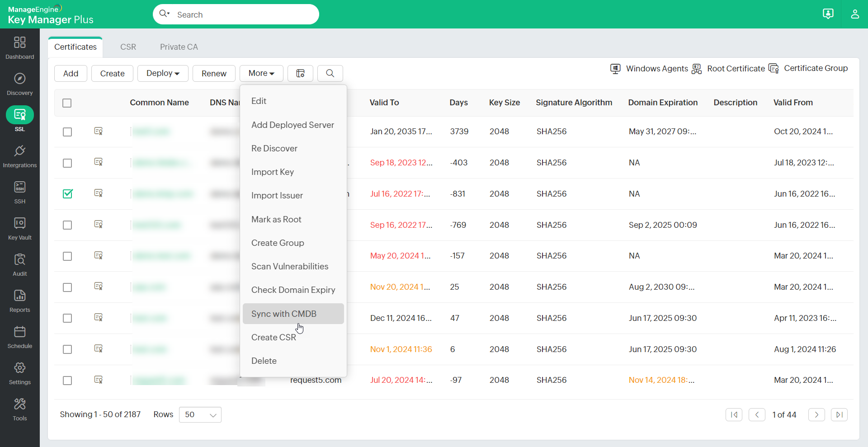This screenshot has width=868, height=447.
Task: Click the search magnifier toolbar button
Action: [330, 73]
